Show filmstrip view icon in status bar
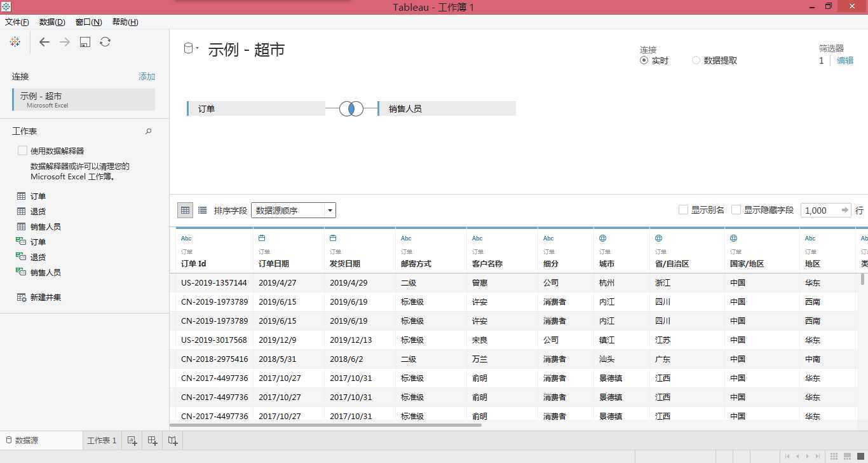This screenshot has height=463, width=868. pos(847,457)
